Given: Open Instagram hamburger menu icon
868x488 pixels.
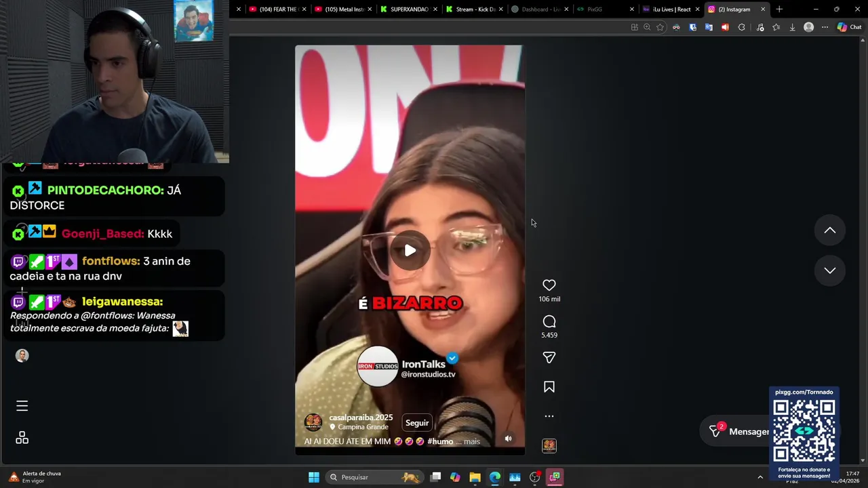Looking at the screenshot, I should (22, 406).
